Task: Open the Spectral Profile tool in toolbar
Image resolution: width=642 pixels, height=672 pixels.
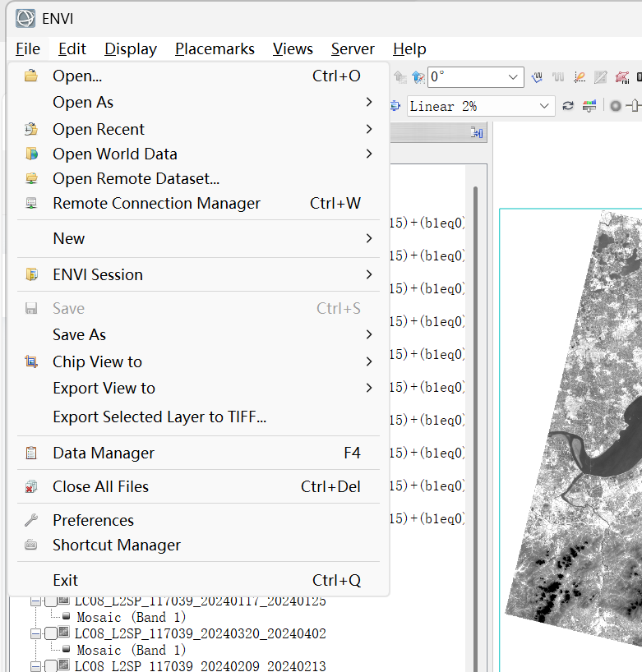Action: pos(537,77)
